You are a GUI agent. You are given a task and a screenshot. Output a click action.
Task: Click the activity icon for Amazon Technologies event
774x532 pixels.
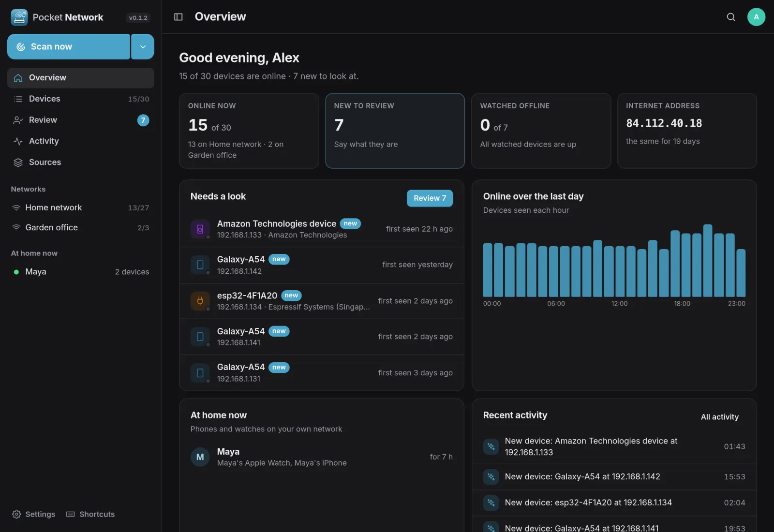491,446
